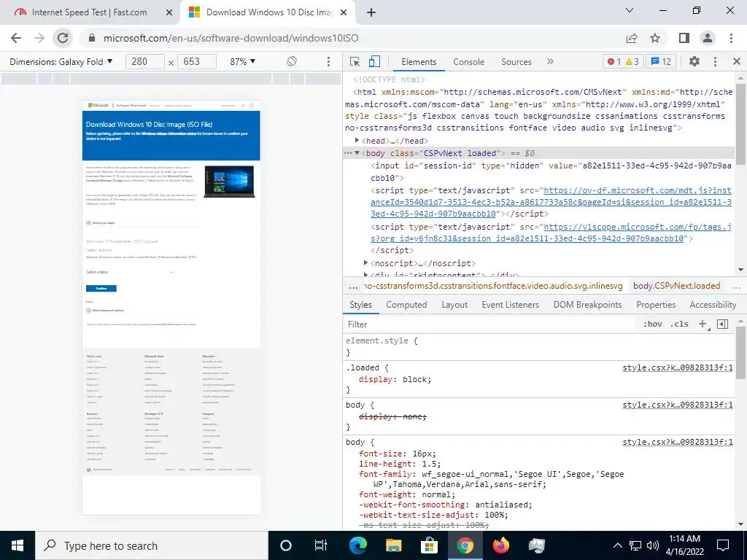Open the Properties pane tab
Screen dimensions: 747x560
point(656,305)
